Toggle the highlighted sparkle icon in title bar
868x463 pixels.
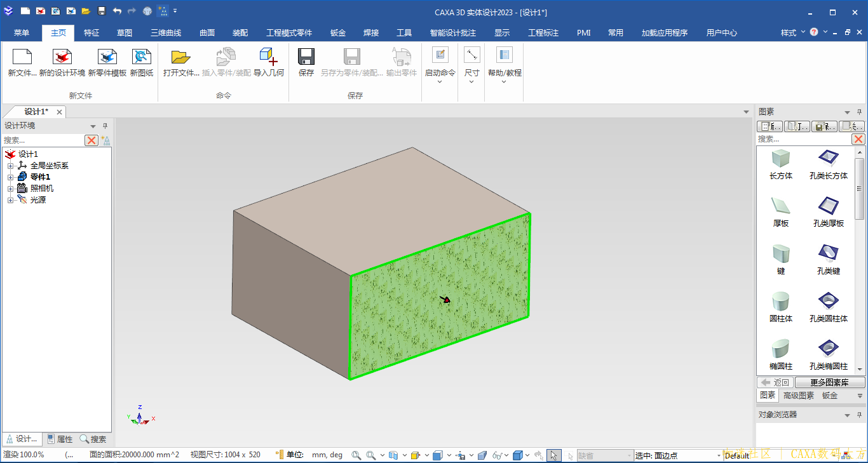(163, 11)
